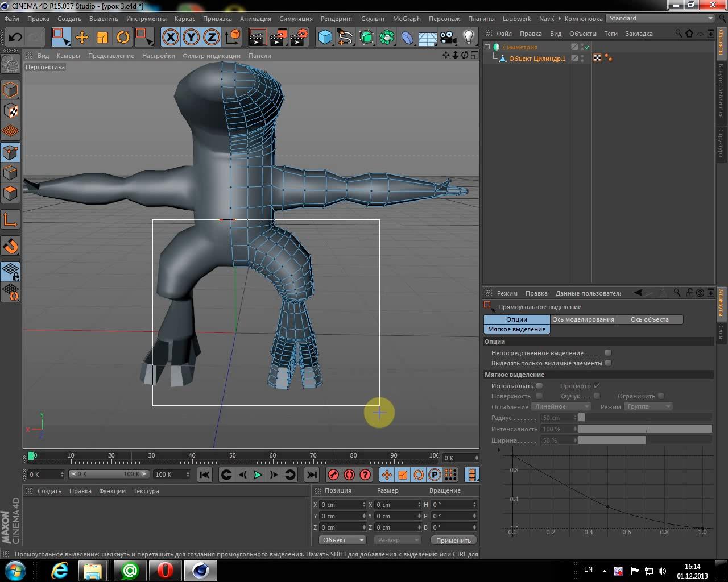Select the Rotate tool
This screenshot has height=582, width=728.
click(x=123, y=38)
